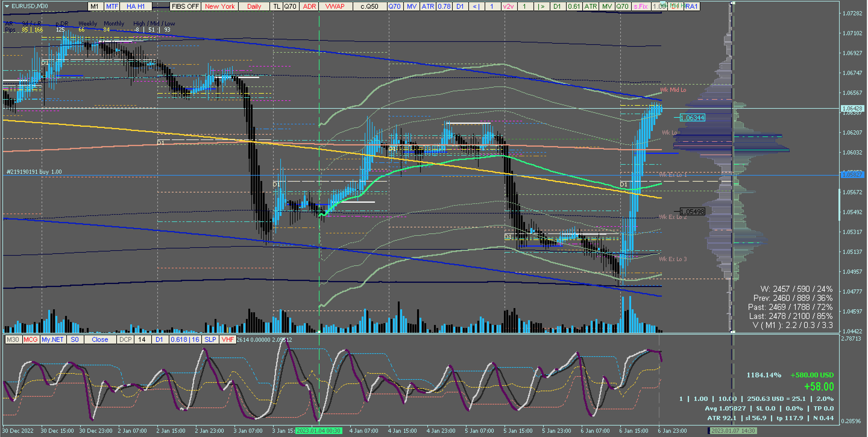Click the 0.618 | 16 parameter button

coord(185,339)
